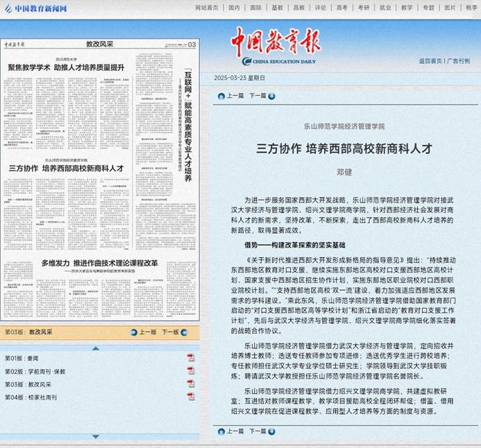Viewport: 481px width, 448px height.
Task: Download PDF of 第02版 学前周刊·保教
Action: pyautogui.click(x=191, y=371)
